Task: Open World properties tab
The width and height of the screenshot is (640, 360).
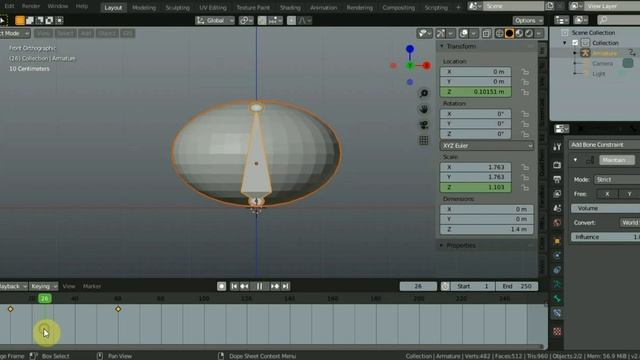Action: coord(557,223)
